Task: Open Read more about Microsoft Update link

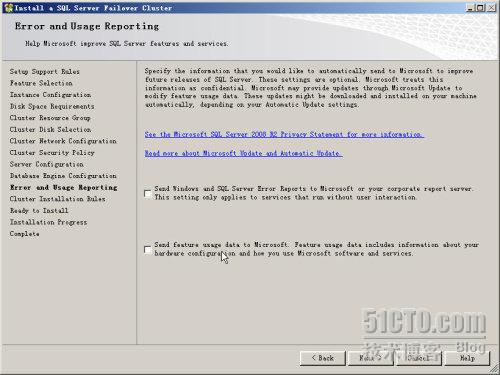Action: (x=243, y=153)
